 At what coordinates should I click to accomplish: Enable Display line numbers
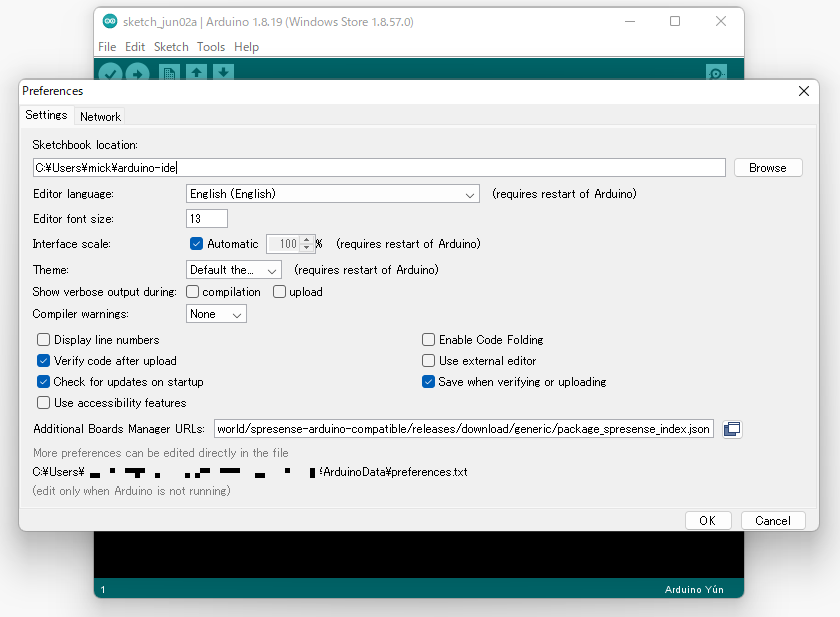point(43,339)
